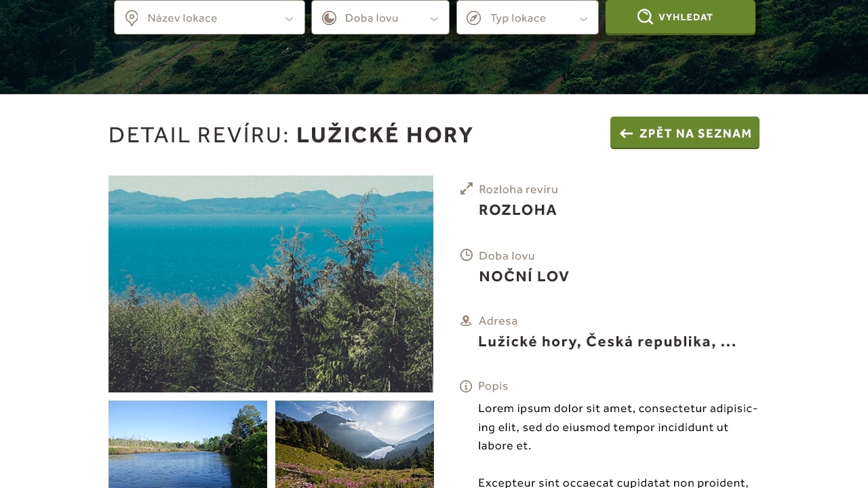
Task: Click the map marker icon beside Adresa
Action: pos(466,321)
